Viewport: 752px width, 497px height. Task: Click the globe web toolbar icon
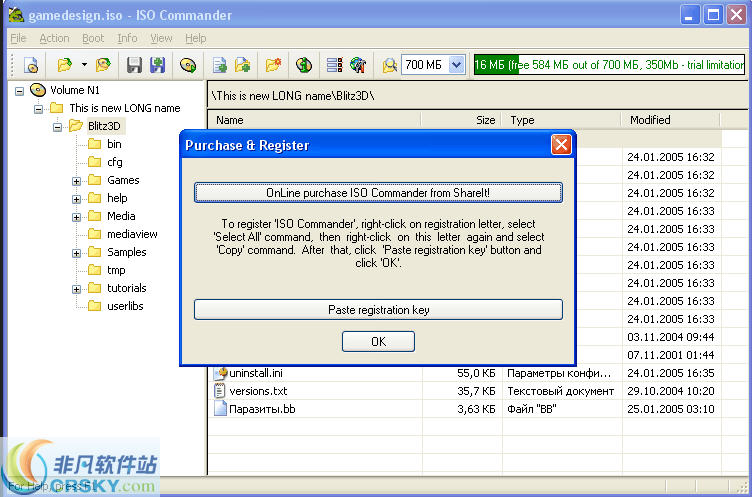point(358,65)
